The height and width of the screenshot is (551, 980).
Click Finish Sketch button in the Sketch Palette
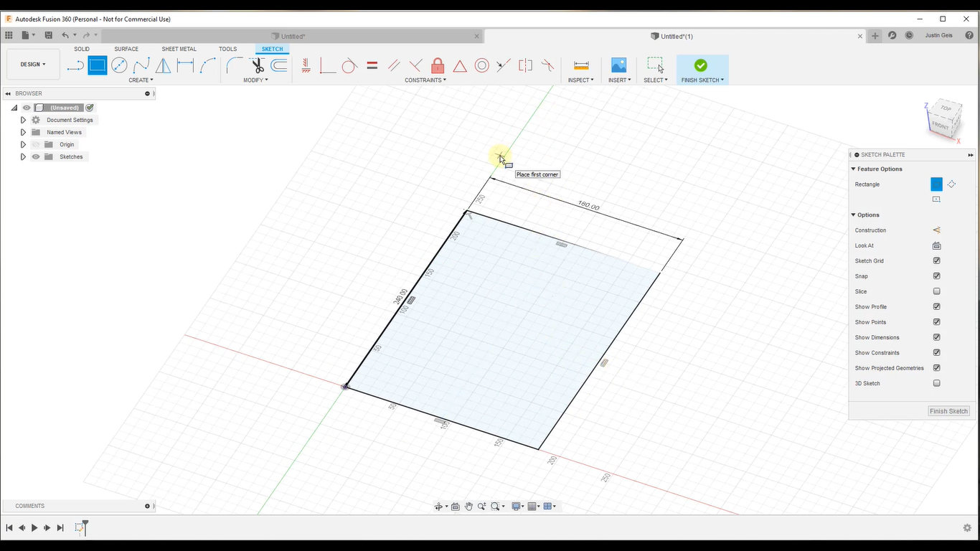pos(948,411)
